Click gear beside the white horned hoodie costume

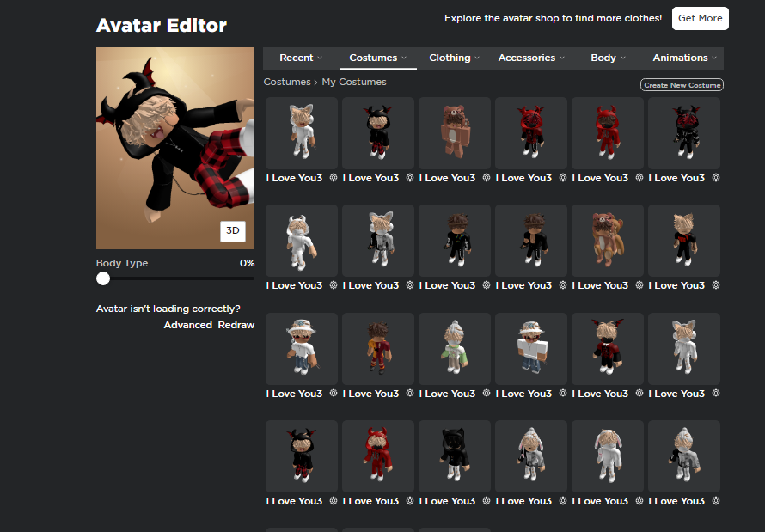point(334,285)
